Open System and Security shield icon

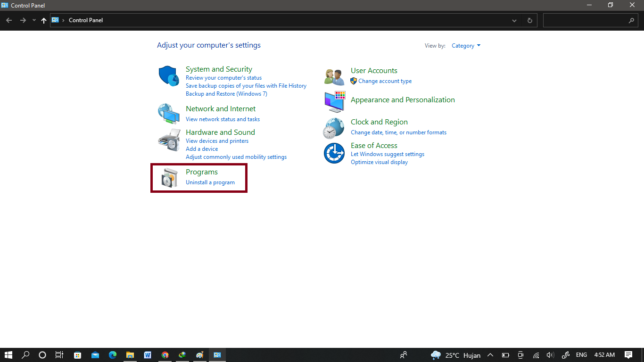point(168,76)
